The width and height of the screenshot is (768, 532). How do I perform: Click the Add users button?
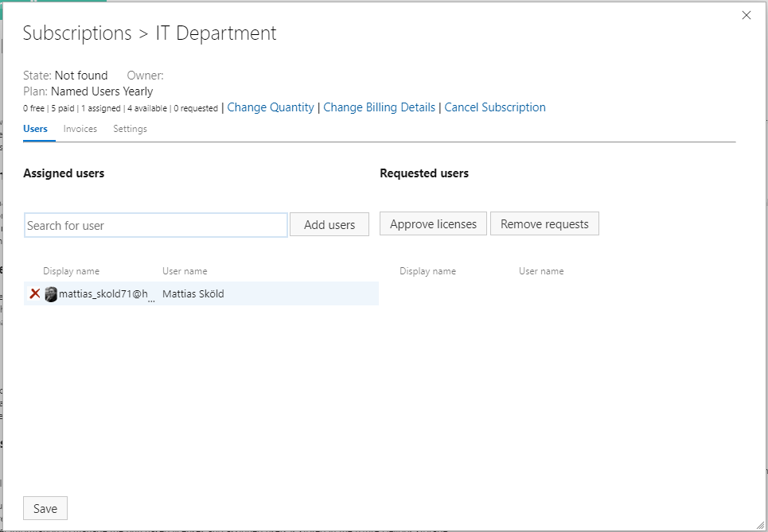(329, 224)
